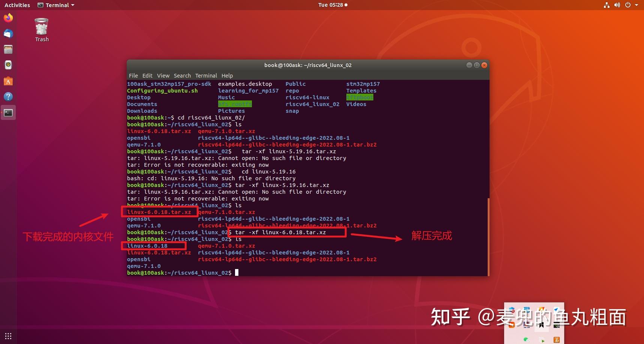
Task: Select the running Terminal icon in the dock
Action: (x=8, y=112)
